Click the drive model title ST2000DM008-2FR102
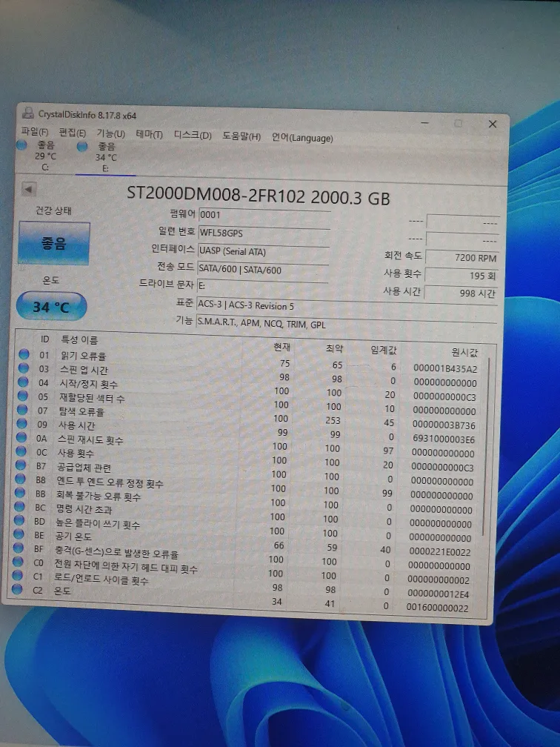 coord(216,195)
